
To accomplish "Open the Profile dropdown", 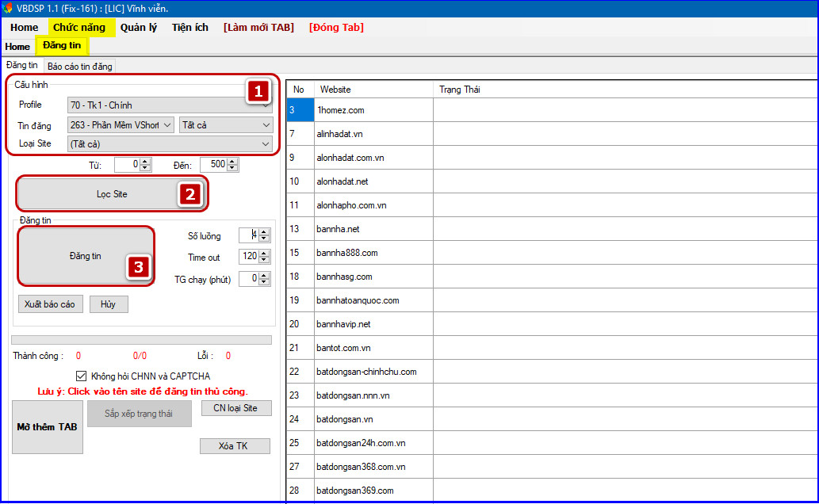I will pyautogui.click(x=170, y=105).
